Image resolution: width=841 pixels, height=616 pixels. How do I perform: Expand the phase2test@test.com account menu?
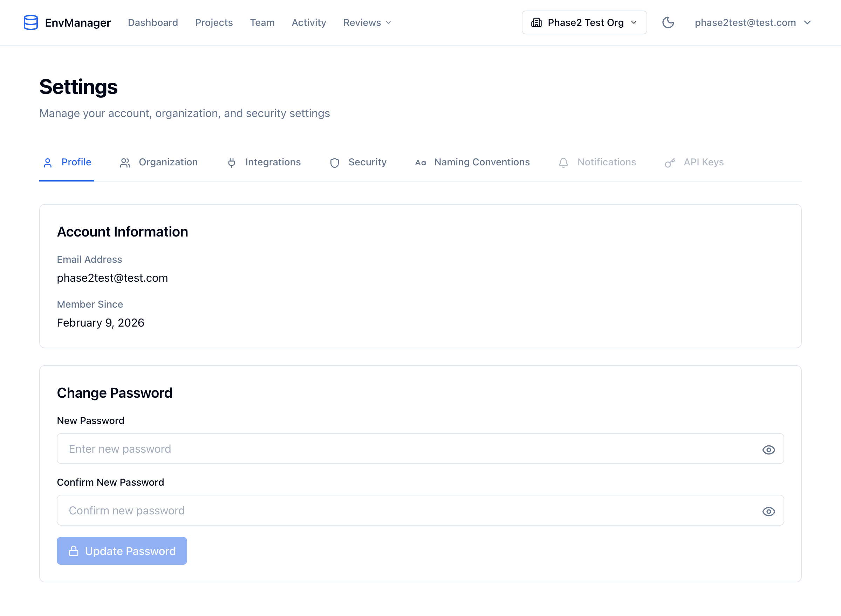pos(751,23)
